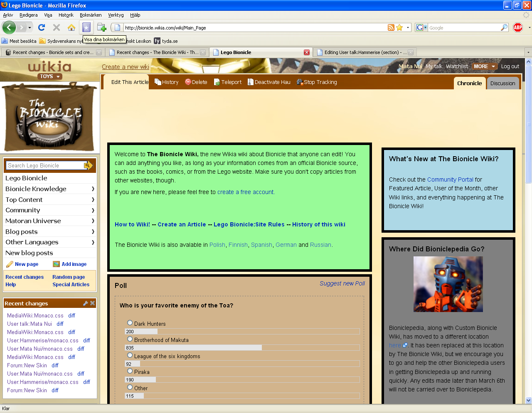This screenshot has height=413, width=532.
Task: Open the How to Wiki! link
Action: (x=133, y=224)
